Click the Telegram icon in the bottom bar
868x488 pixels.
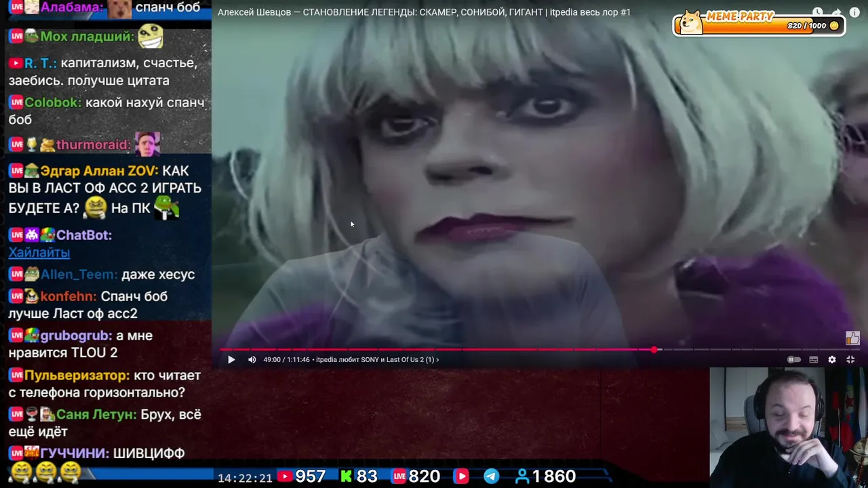(492, 476)
